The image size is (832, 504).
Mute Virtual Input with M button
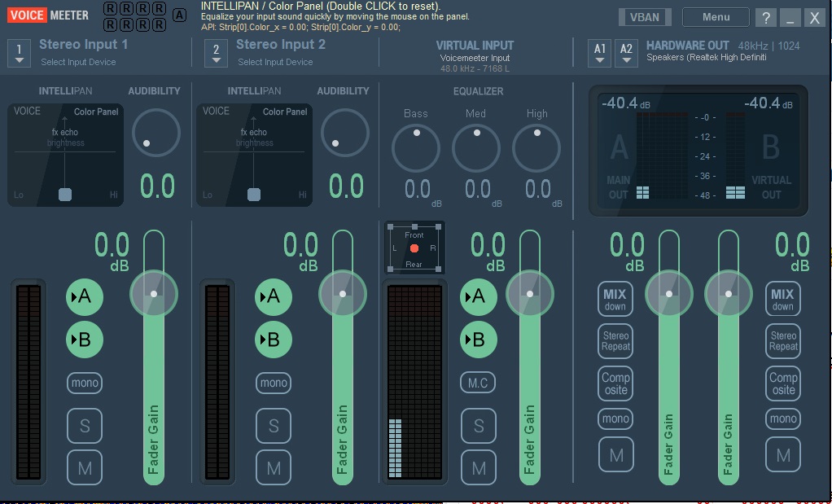pyautogui.click(x=479, y=468)
